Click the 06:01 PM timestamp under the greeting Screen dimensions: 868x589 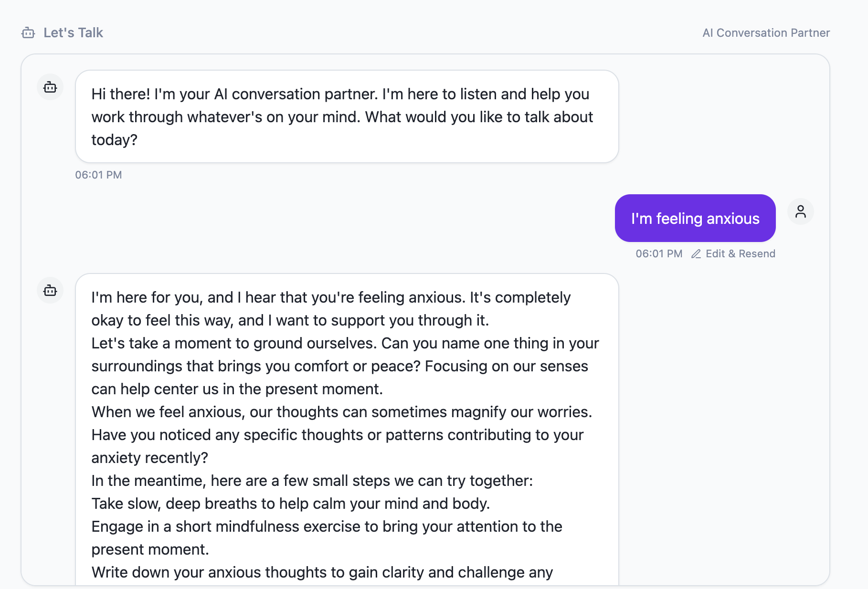(x=99, y=175)
